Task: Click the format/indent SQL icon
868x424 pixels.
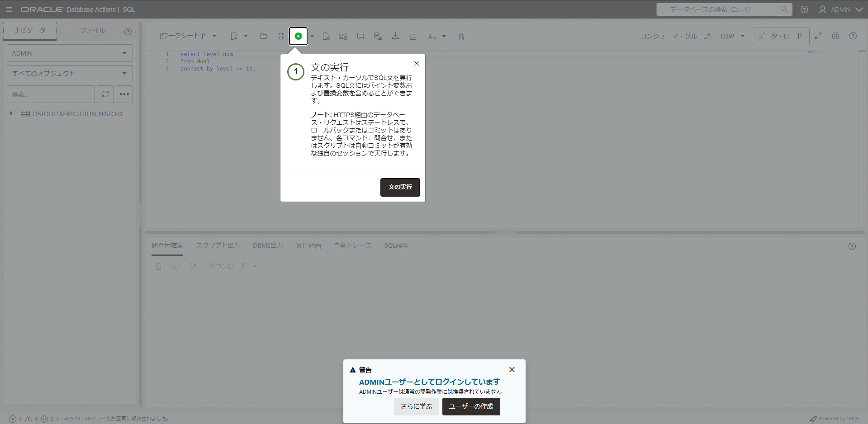Action: coord(413,36)
